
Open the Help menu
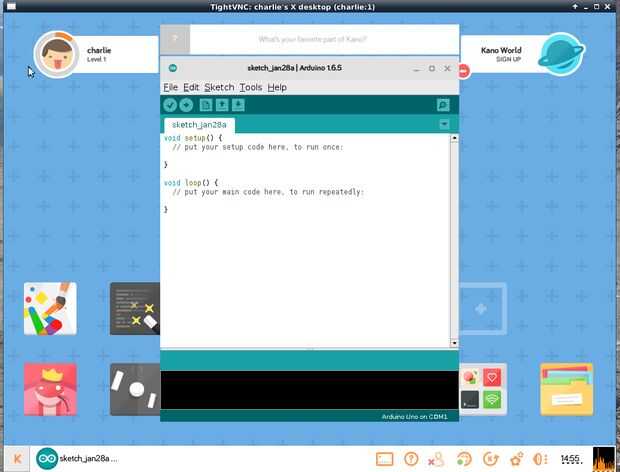(277, 87)
